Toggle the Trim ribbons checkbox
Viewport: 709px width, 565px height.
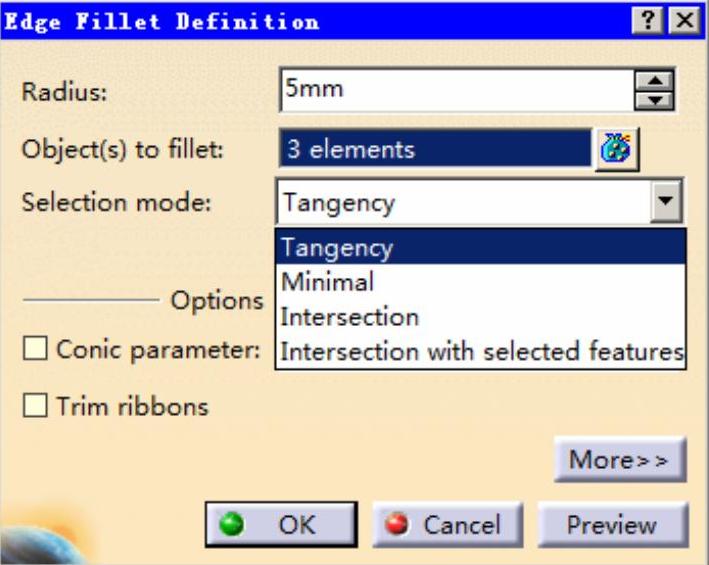35,405
